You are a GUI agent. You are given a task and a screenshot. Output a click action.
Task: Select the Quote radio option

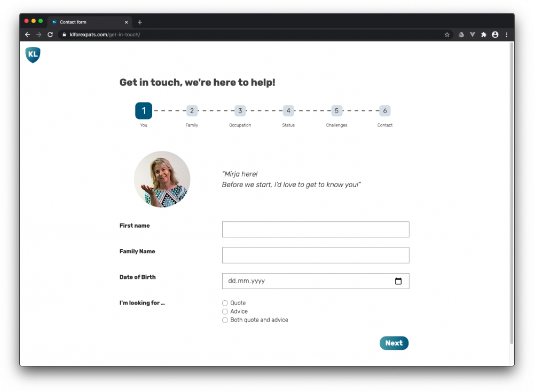point(225,303)
